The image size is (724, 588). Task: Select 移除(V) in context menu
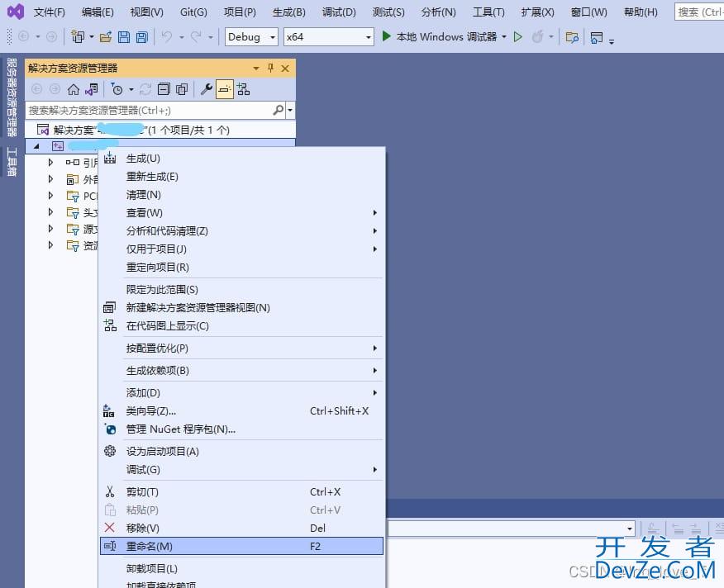coord(241,528)
